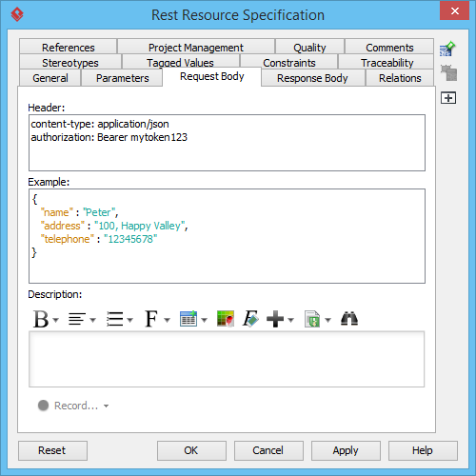This screenshot has height=476, width=476.
Task: Open the font color palette icon
Action: point(226,319)
